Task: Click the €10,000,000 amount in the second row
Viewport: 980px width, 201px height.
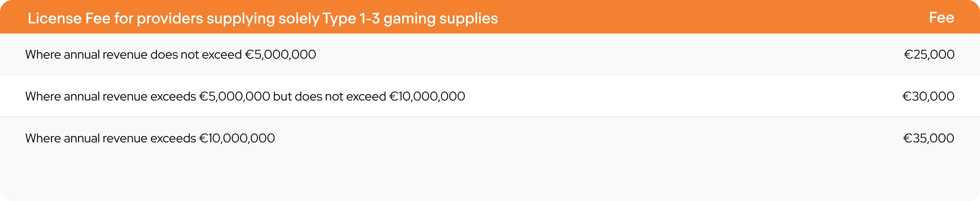Action: point(427,96)
